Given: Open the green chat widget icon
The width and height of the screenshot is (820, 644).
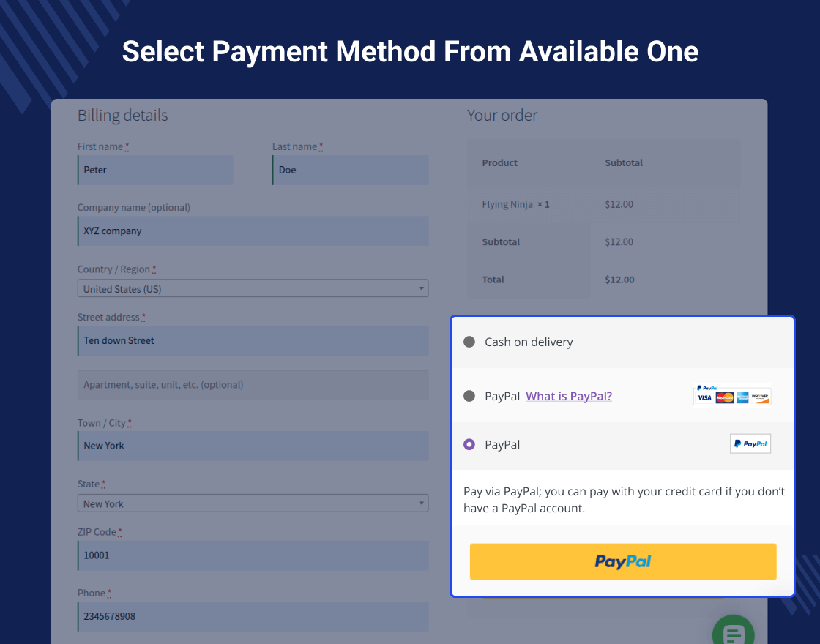Looking at the screenshot, I should (x=733, y=632).
